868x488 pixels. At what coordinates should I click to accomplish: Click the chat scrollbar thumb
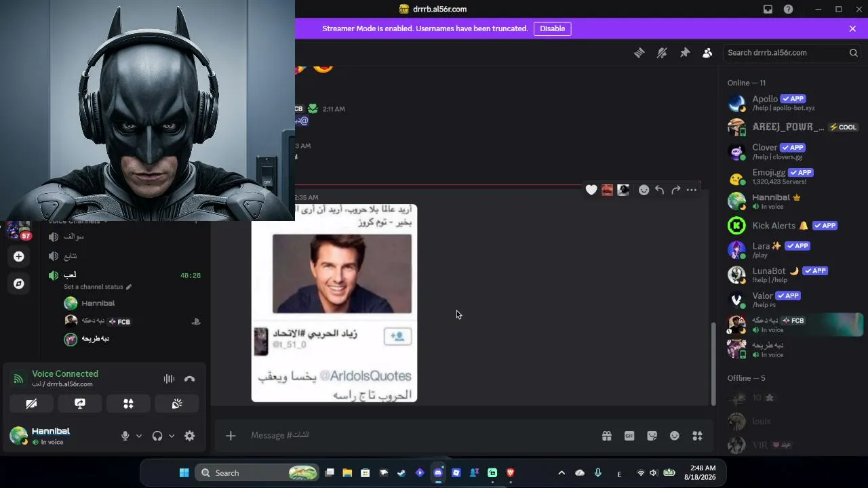pyautogui.click(x=713, y=364)
